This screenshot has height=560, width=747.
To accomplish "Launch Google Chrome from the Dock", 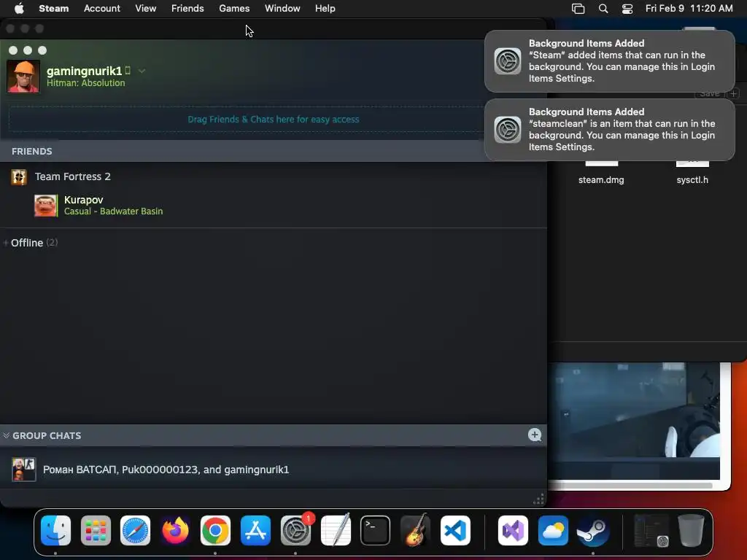I will pos(215,531).
